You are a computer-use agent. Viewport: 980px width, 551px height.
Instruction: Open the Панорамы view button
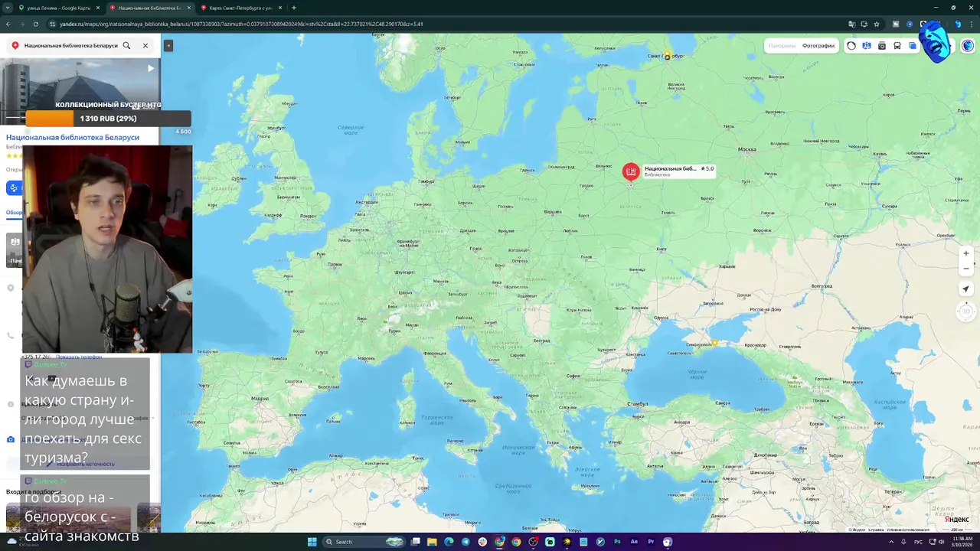782,46
